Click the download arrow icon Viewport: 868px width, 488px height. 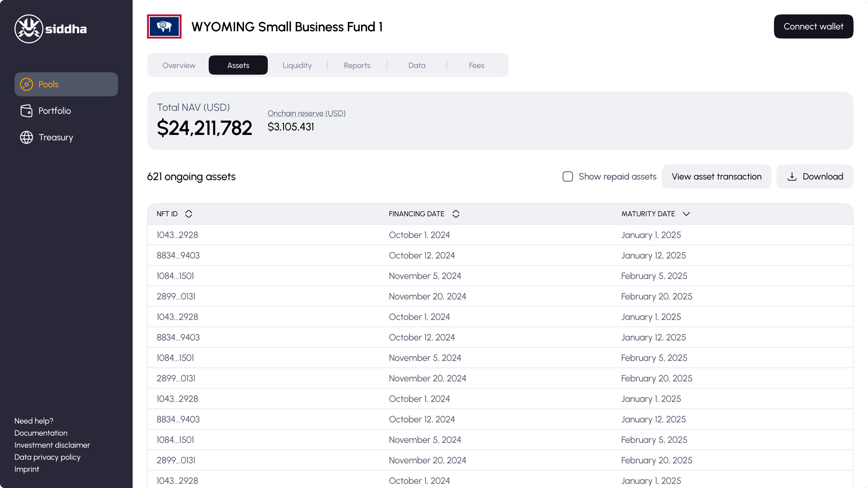(792, 177)
